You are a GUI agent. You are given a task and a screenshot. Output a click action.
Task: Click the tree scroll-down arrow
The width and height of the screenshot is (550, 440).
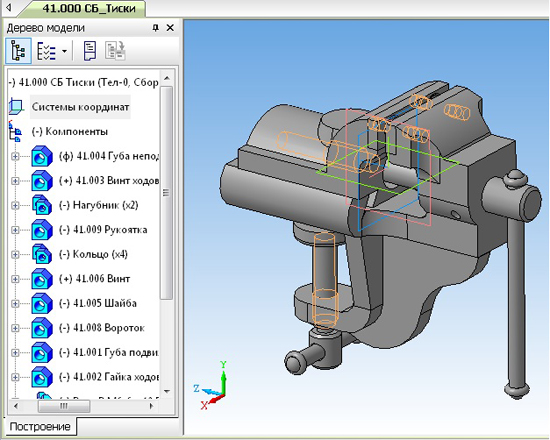pyautogui.click(x=167, y=391)
